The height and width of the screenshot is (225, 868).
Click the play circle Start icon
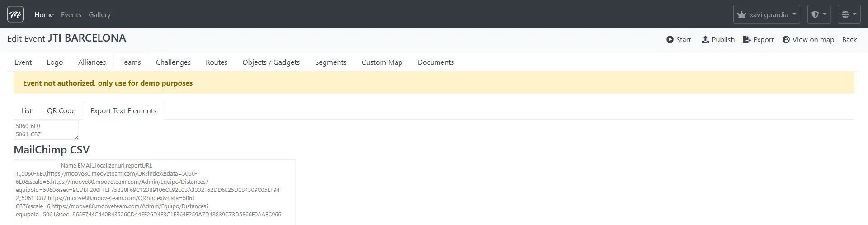point(670,40)
